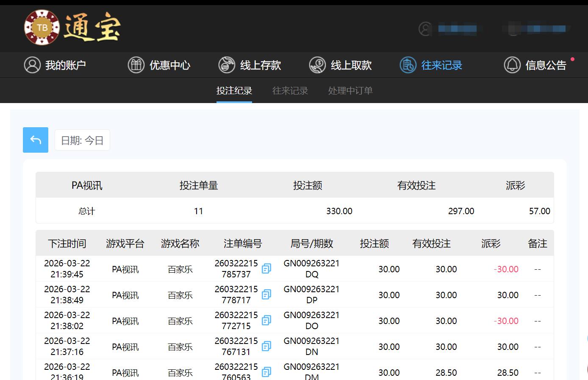The image size is (588, 380).
Task: Click the blue back arrow icon
Action: pos(36,140)
